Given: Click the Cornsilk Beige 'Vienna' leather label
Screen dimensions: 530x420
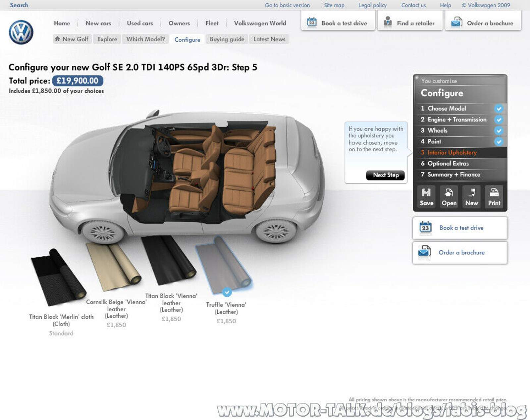Looking at the screenshot, I should coord(116,309).
